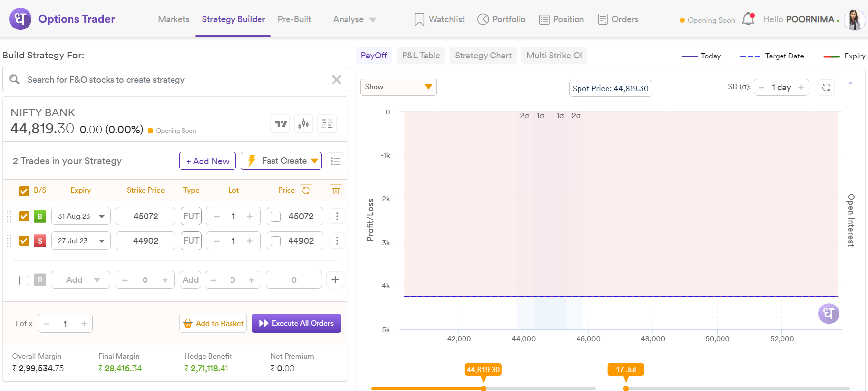Toggle B/S badge on new trade row
The image size is (868, 391).
click(40, 279)
